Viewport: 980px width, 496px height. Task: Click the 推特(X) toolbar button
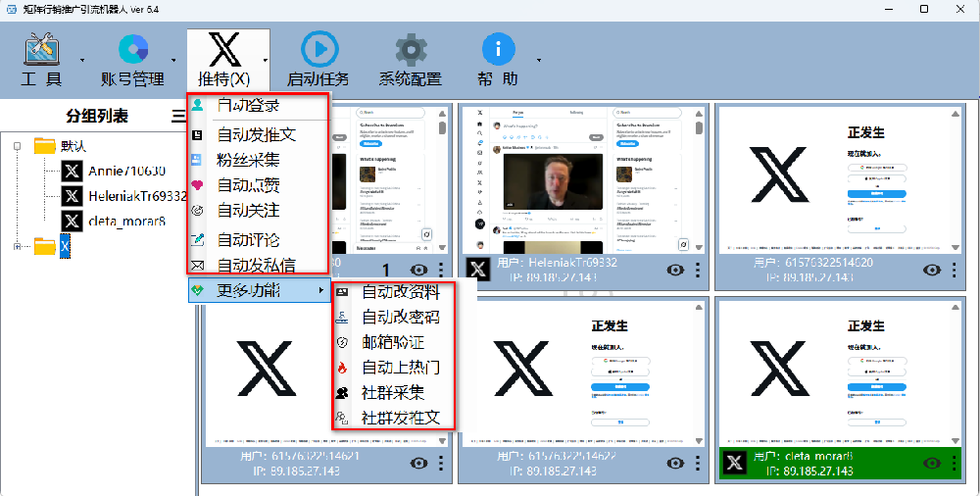click(x=223, y=60)
